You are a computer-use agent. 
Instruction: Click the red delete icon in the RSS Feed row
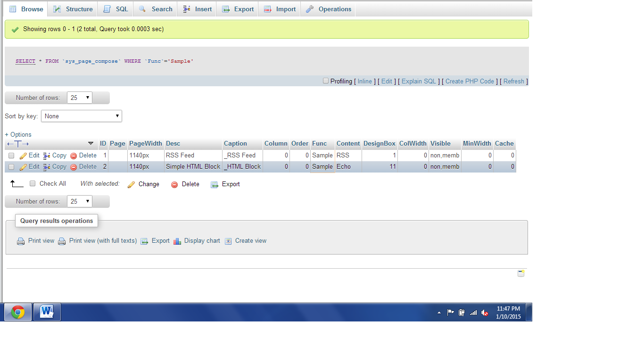point(74,156)
